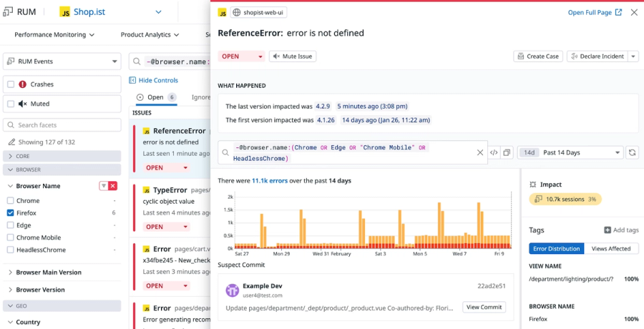Expand the CORE facet group

(62, 156)
